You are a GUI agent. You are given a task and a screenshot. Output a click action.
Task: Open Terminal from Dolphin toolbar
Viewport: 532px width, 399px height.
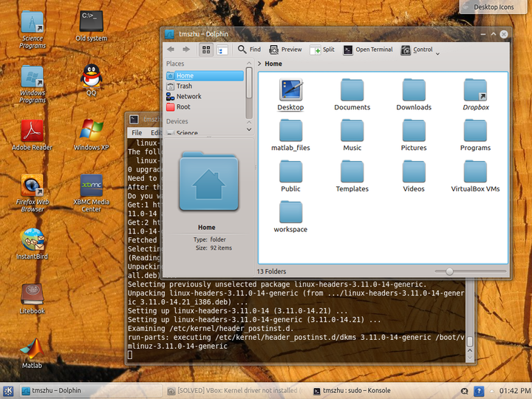pos(368,50)
